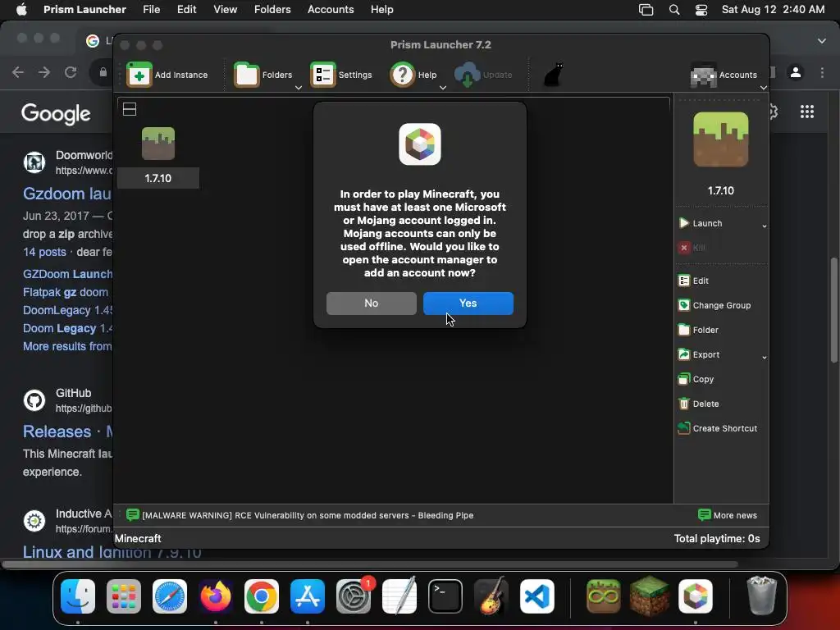Expand the Help toolbar dropdown arrow
The width and height of the screenshot is (840, 630).
[x=442, y=87]
